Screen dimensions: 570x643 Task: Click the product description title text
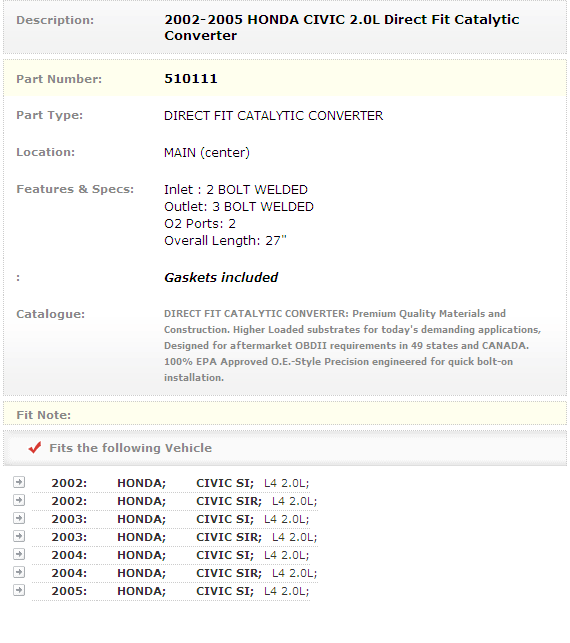tap(342, 27)
